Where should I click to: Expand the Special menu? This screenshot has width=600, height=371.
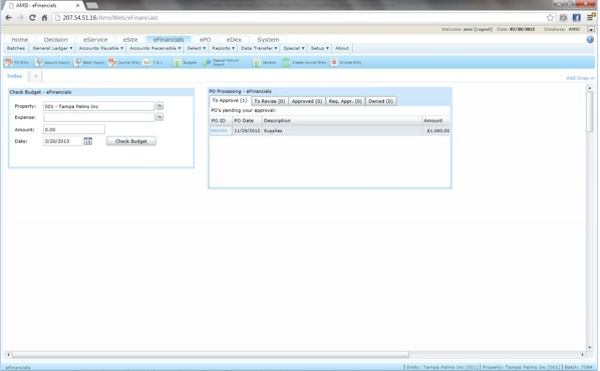(294, 48)
